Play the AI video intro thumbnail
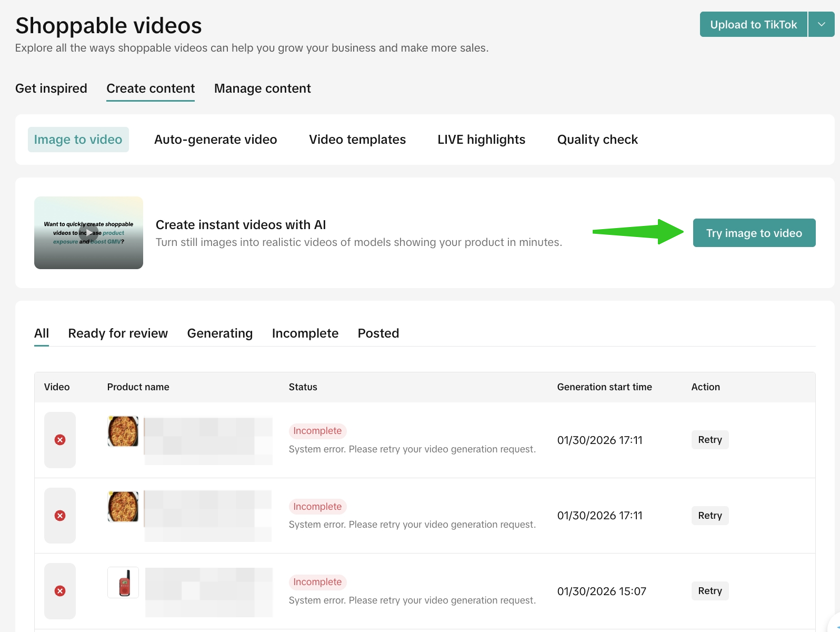840x632 pixels. pos(88,233)
